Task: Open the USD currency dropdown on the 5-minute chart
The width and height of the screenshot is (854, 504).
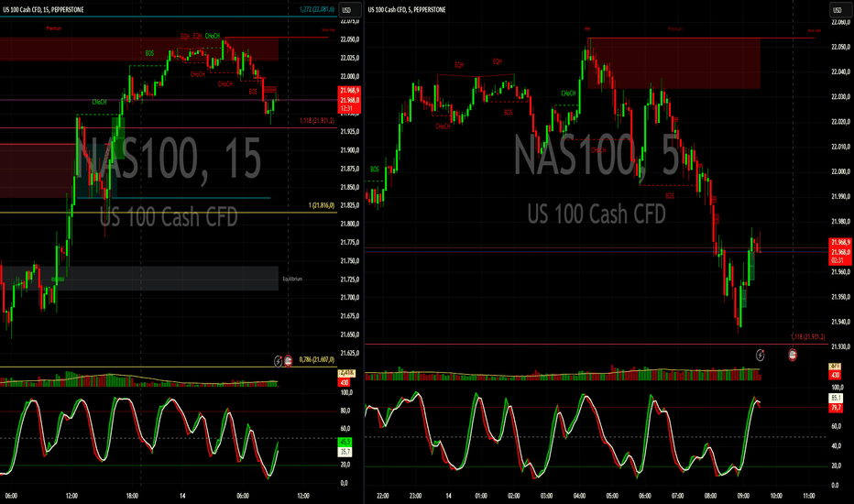Action: 837,10
